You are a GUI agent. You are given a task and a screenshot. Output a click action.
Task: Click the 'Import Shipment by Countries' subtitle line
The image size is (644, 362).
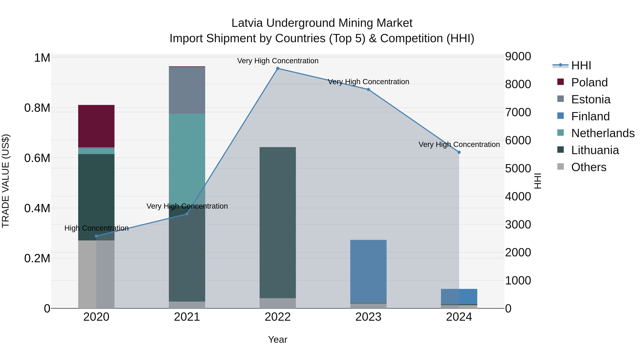pos(322,38)
